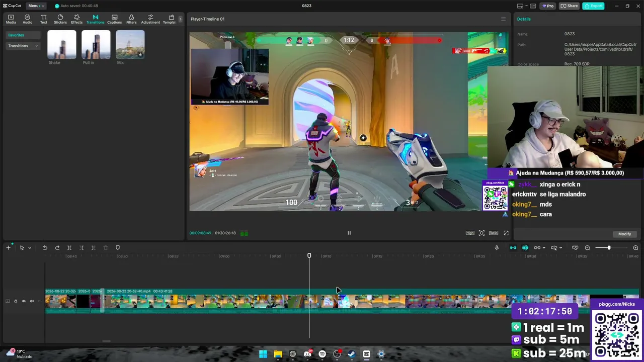
Task: Click the playhead marker on ruler
Action: pos(309,256)
